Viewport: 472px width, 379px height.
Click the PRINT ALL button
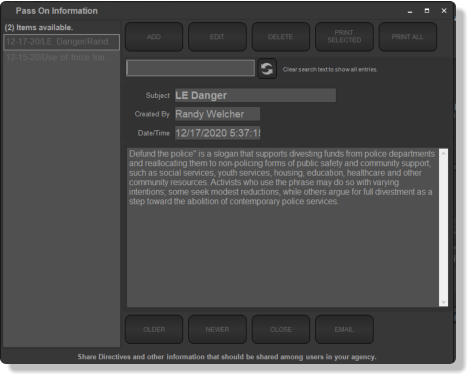[408, 37]
